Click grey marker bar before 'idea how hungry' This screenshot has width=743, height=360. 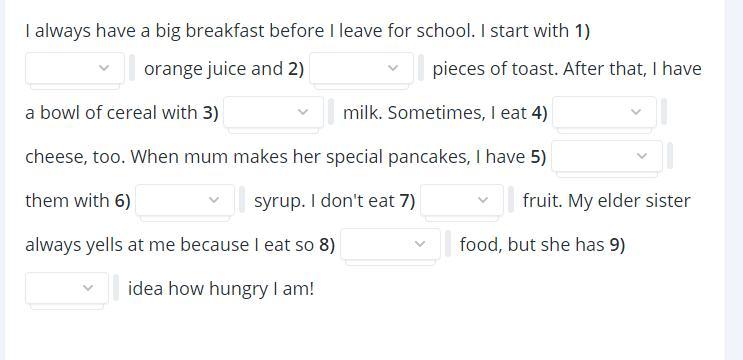[116, 288]
